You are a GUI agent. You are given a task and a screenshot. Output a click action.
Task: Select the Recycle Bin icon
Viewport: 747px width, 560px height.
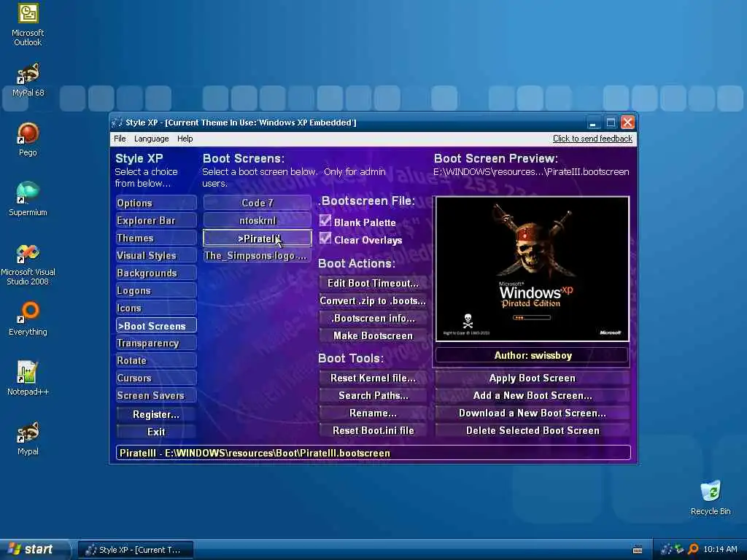click(711, 498)
